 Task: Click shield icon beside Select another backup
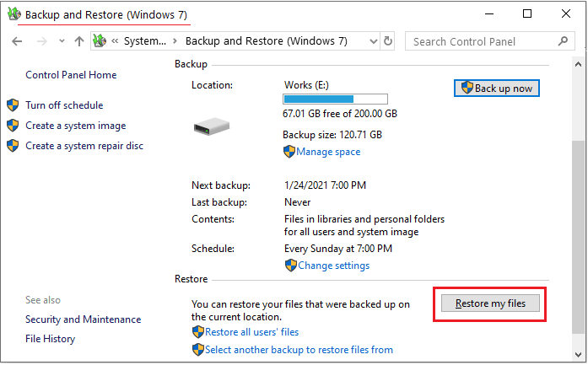198,350
